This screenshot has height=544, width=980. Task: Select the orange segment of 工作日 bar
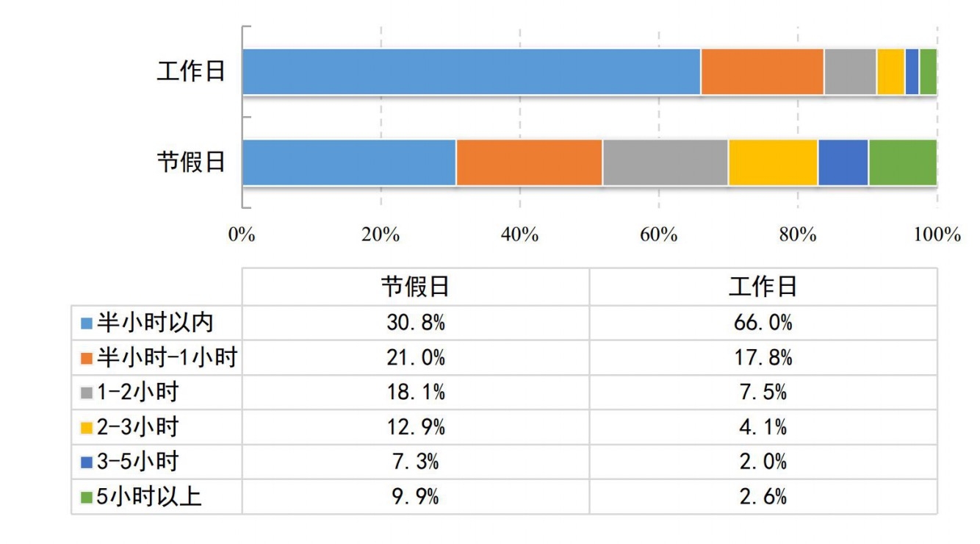(762, 72)
